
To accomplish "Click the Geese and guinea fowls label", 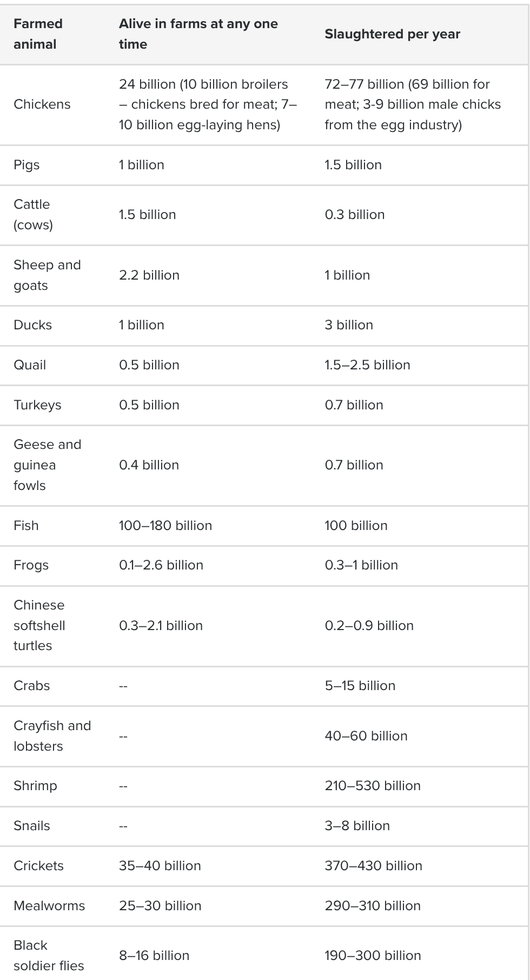I will (x=47, y=465).
